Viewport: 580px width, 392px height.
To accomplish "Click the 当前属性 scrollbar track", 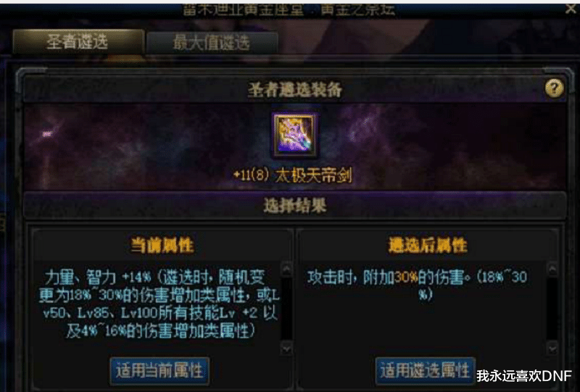I will point(286,309).
